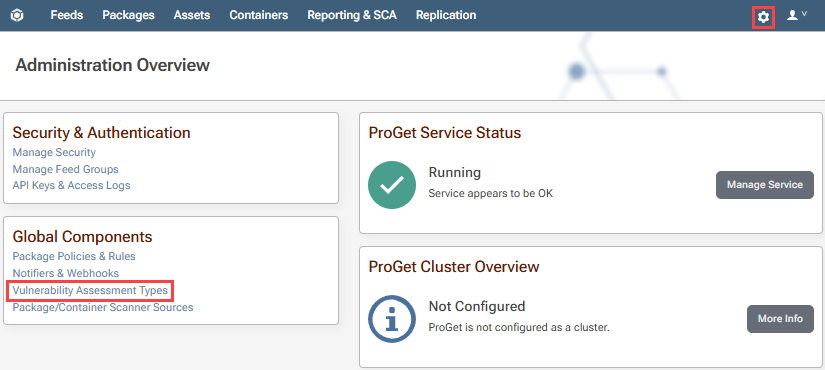Click the ProGet Cluster Overview heading
Image resolution: width=825 pixels, height=370 pixels.
tap(454, 266)
